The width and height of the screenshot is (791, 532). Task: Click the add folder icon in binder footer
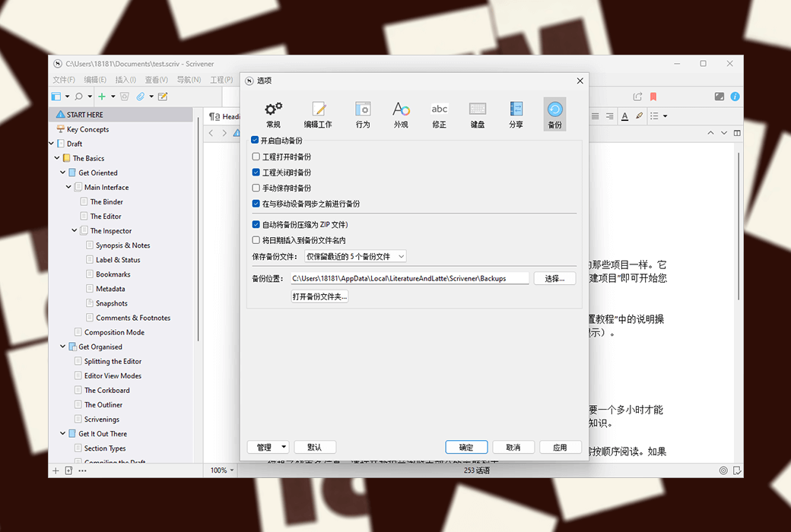68,470
